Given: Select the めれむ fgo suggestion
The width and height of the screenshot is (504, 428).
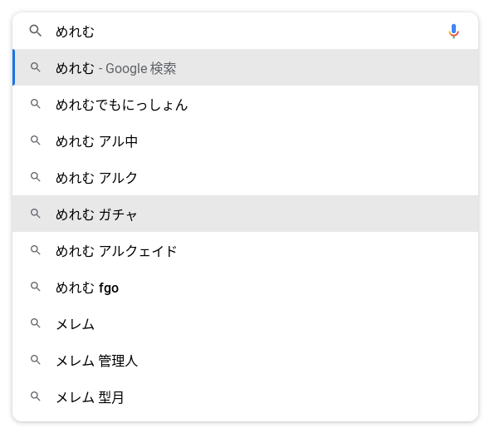Looking at the screenshot, I should coord(87,288).
